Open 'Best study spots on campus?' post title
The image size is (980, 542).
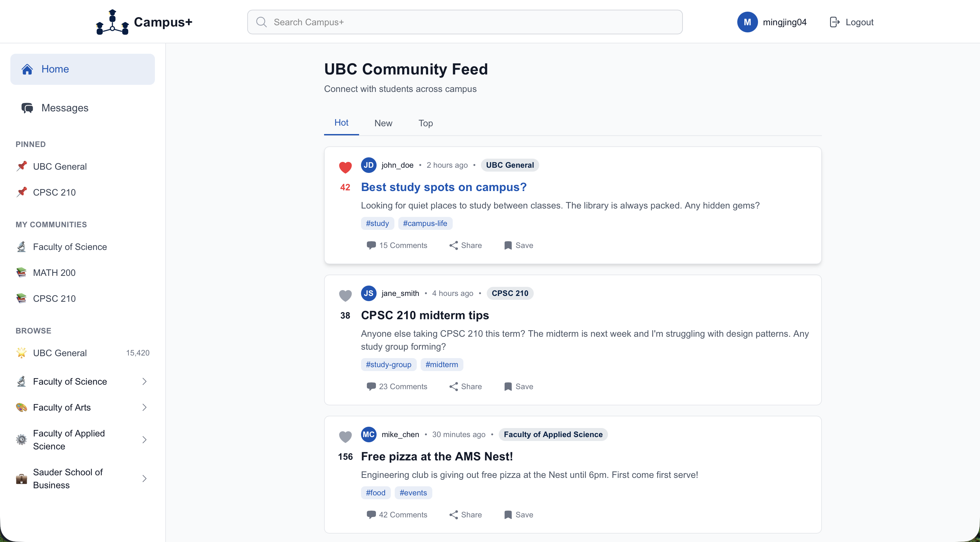click(444, 187)
